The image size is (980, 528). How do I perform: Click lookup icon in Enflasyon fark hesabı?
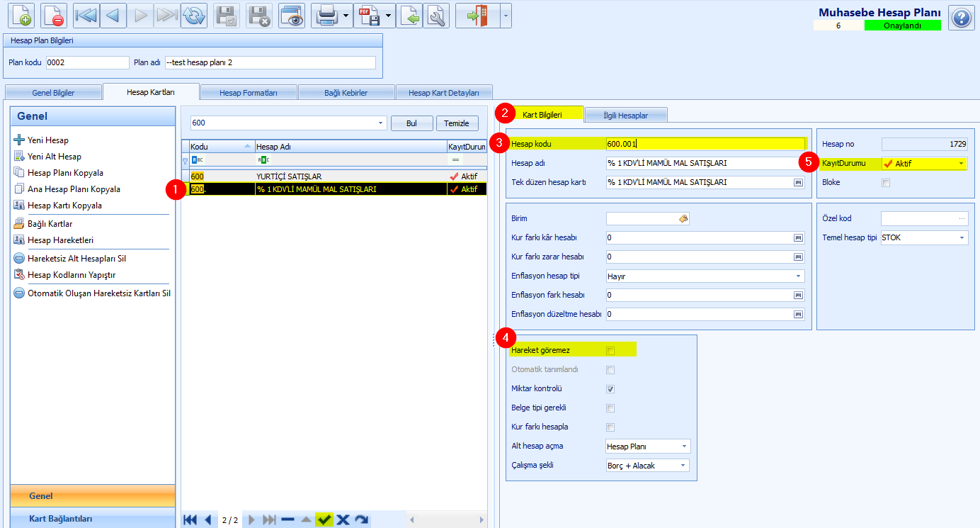coord(799,295)
